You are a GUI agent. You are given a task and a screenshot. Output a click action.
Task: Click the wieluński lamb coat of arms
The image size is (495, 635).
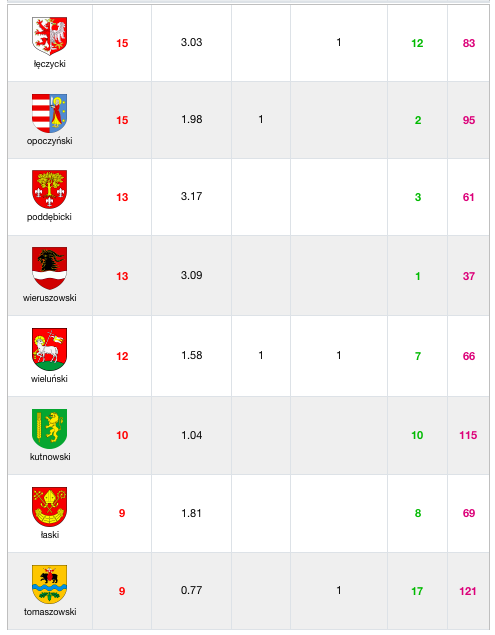pos(49,349)
